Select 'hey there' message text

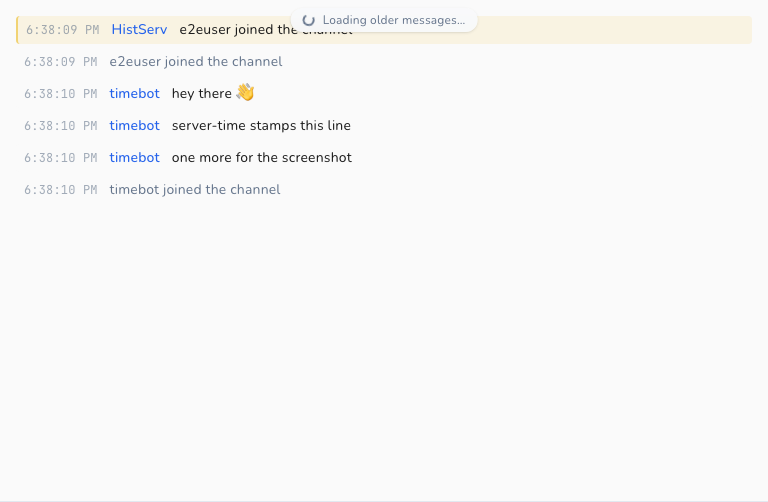point(202,94)
